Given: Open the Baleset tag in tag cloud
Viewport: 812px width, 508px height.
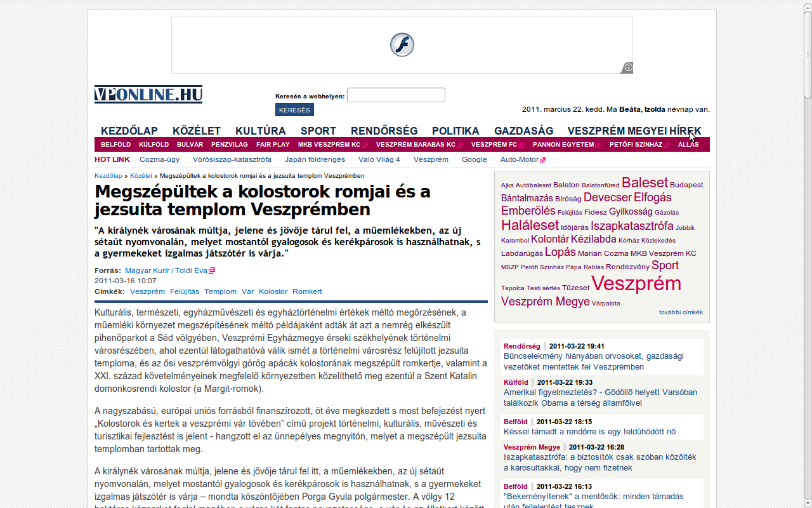Looking at the screenshot, I should [x=645, y=183].
